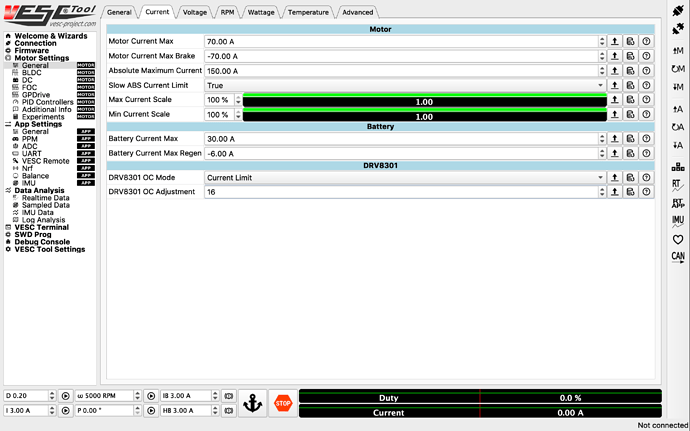Click brake current button next to IB 3.00 A
This screenshot has width=690, height=431.
228,396
